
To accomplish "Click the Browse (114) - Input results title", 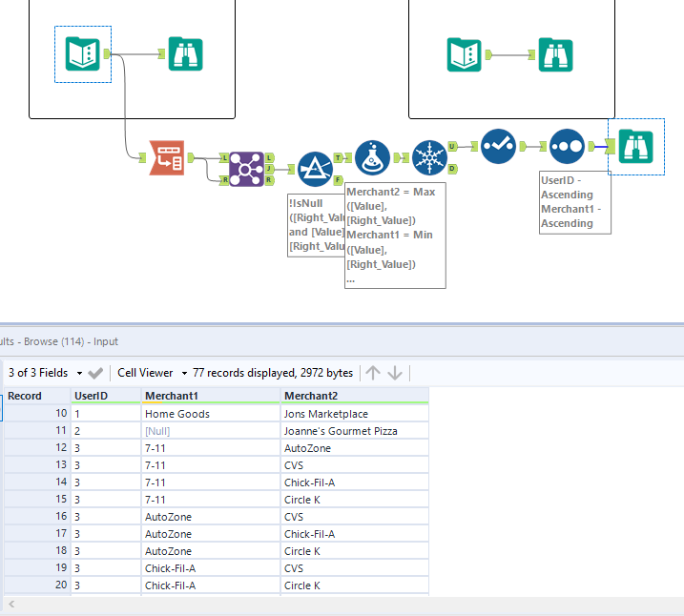I will [x=71, y=341].
